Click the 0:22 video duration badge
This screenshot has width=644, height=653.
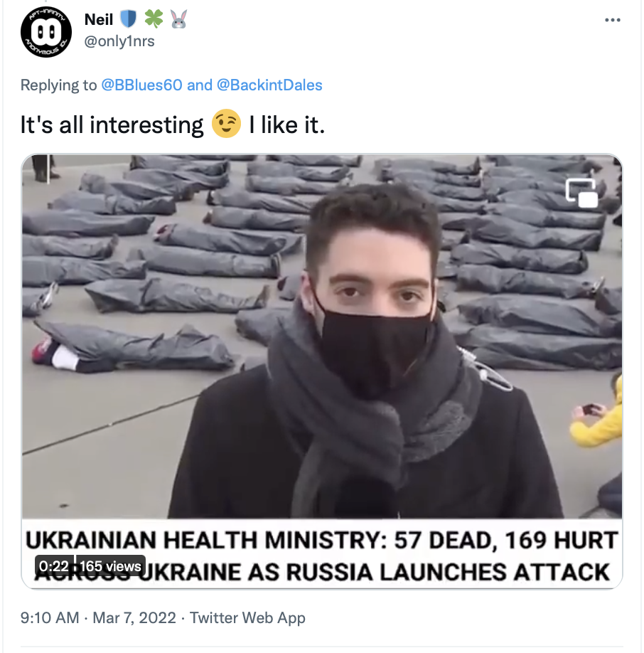(54, 566)
